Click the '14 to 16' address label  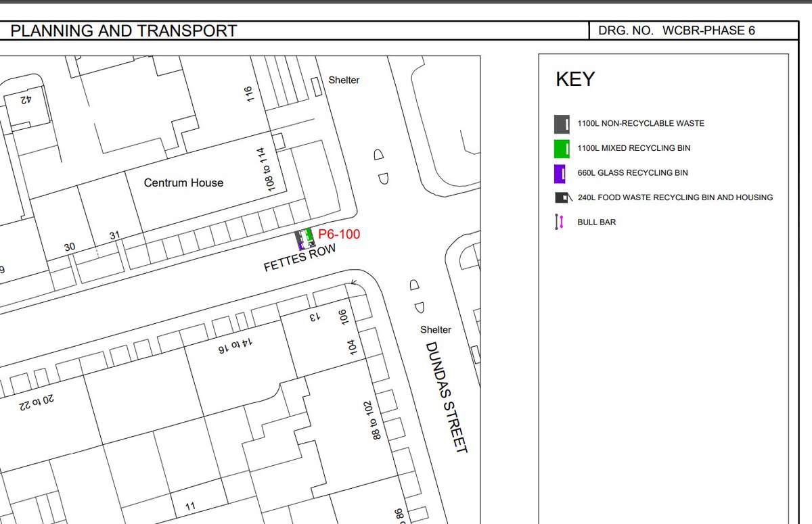click(x=235, y=346)
